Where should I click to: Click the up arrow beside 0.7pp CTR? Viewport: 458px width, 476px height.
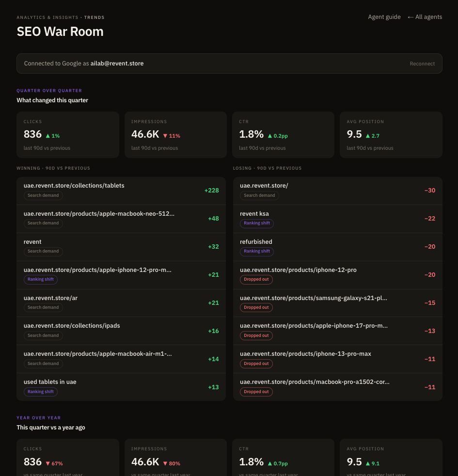point(270,463)
